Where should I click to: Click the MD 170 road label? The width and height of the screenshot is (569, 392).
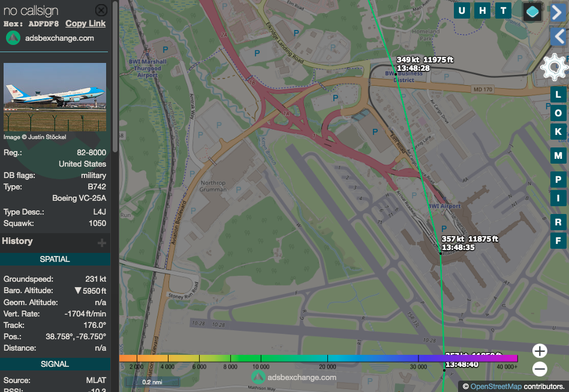click(x=483, y=89)
